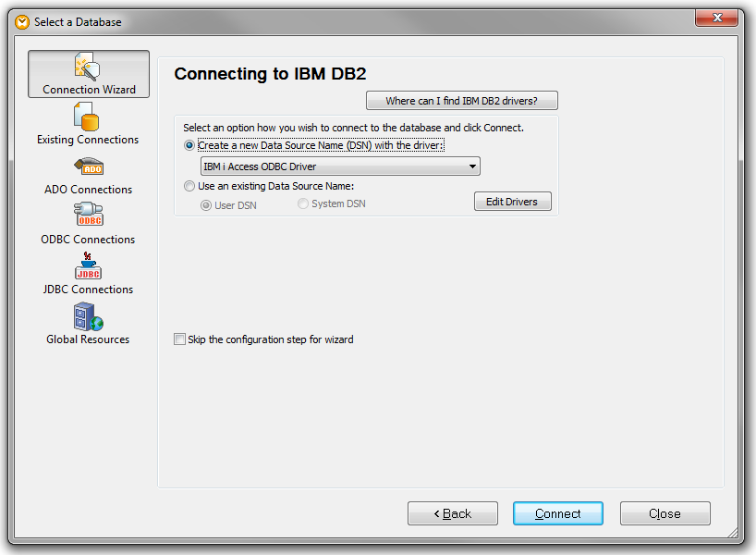Screen dimensions: 756x555
Task: Click the Select a Database title bar icon
Action: coord(22,21)
